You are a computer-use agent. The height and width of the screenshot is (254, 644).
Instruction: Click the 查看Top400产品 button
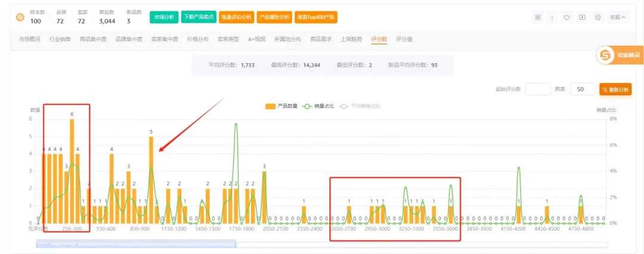[x=316, y=17]
